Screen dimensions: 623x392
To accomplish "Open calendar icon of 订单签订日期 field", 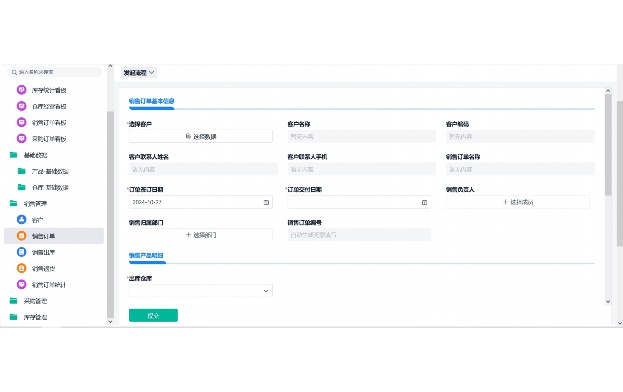I will (x=266, y=202).
